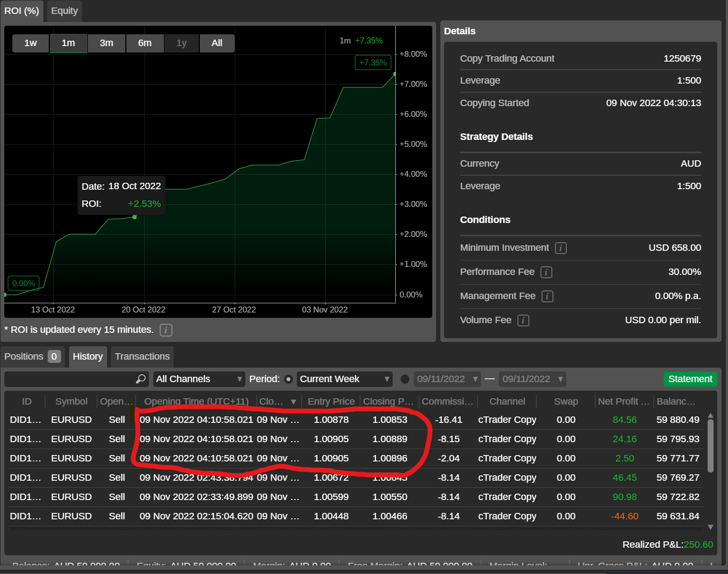Click the history table scrollbar thumb

point(711,446)
